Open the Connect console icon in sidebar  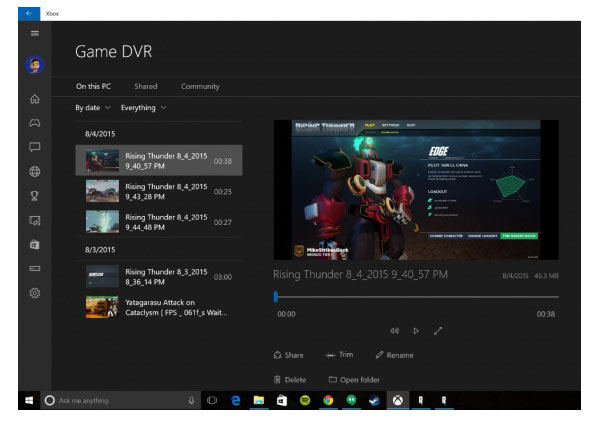pos(35,269)
